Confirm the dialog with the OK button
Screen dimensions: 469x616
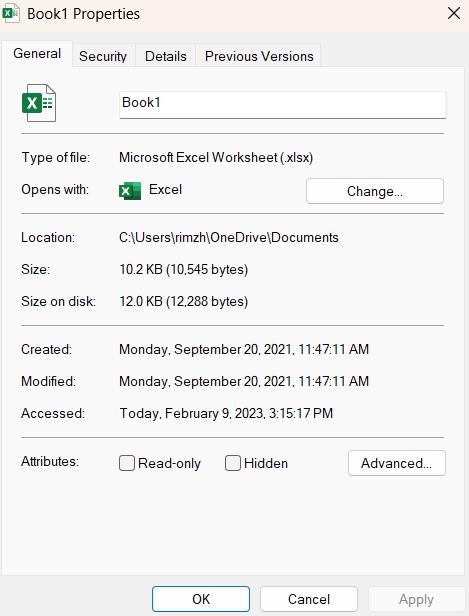(x=201, y=599)
